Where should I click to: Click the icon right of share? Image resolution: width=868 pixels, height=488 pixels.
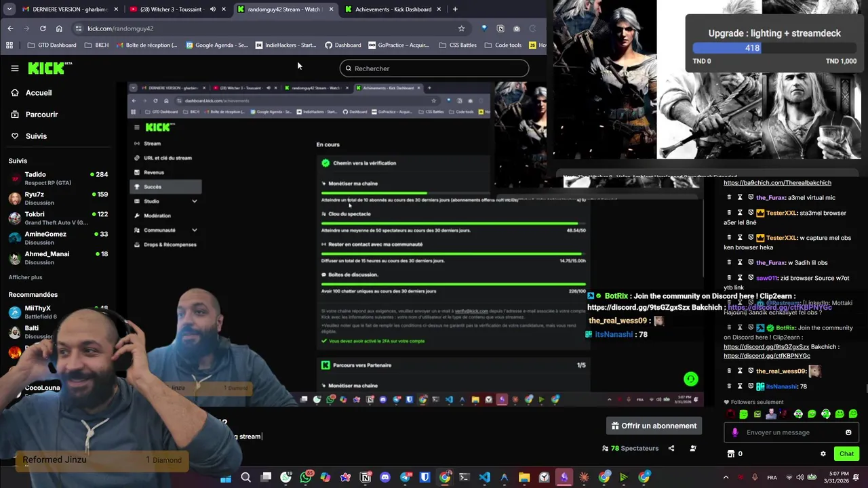(x=692, y=448)
